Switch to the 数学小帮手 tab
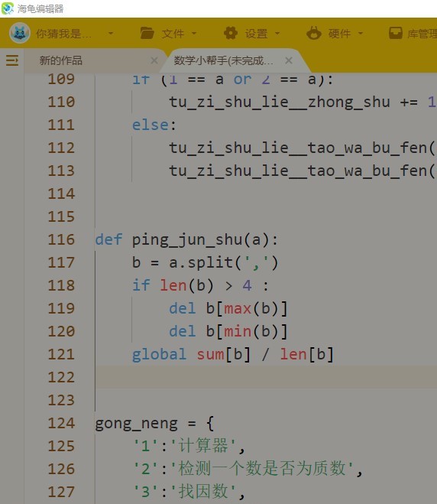The width and height of the screenshot is (437, 504). pyautogui.click(x=224, y=60)
